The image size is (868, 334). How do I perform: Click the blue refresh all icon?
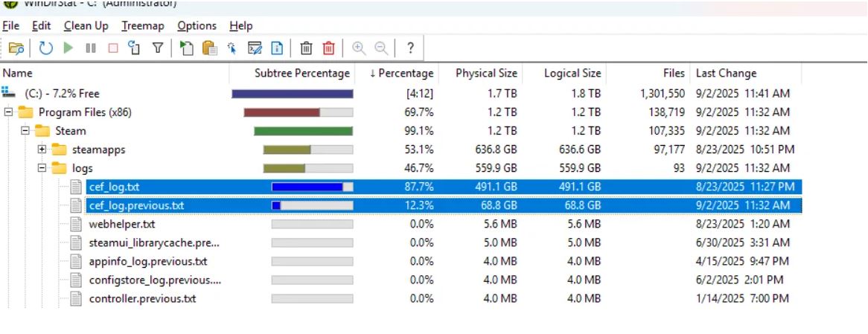point(46,48)
